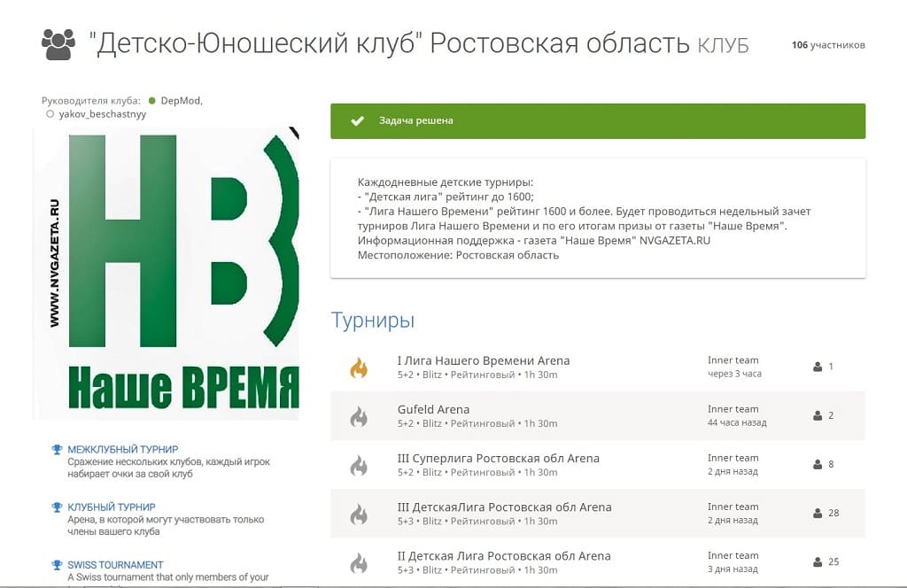Click the Наше ВРЕМЯ club logo image
Image resolution: width=907 pixels, height=588 pixels.
tap(167, 273)
